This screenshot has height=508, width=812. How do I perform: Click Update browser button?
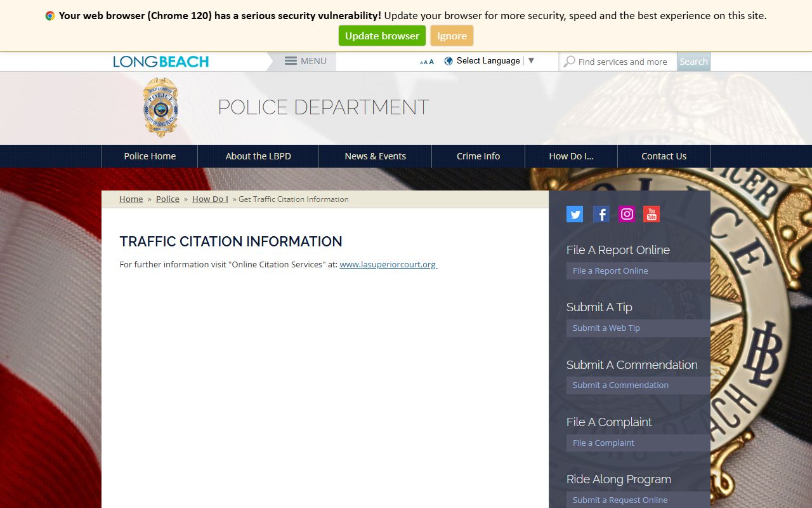tap(382, 36)
